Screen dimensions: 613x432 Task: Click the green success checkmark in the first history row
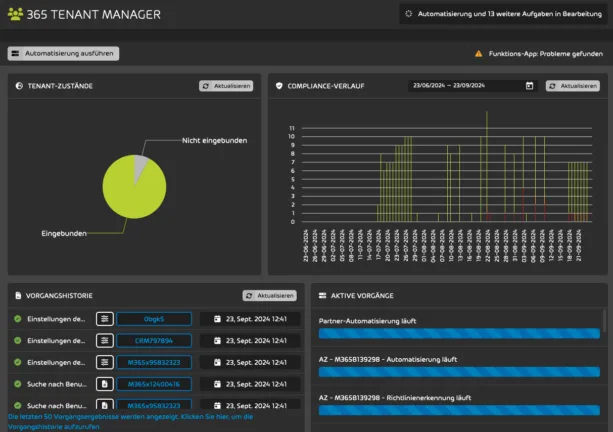pyautogui.click(x=18, y=319)
